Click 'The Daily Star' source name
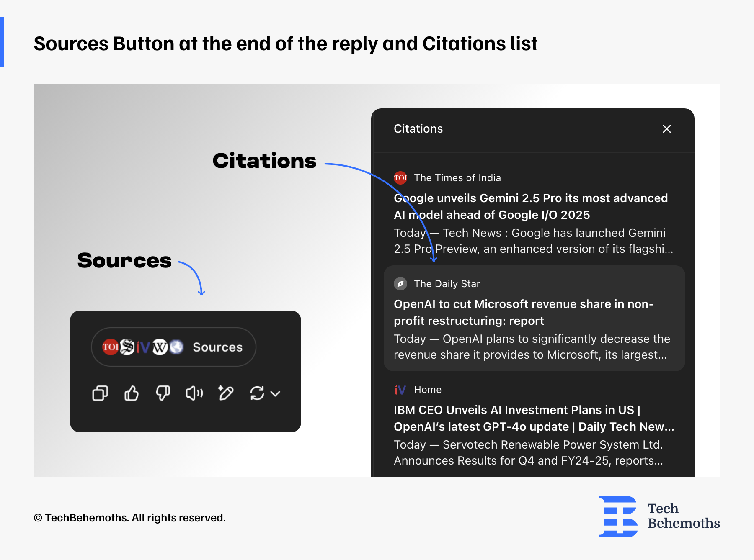 [x=447, y=284]
